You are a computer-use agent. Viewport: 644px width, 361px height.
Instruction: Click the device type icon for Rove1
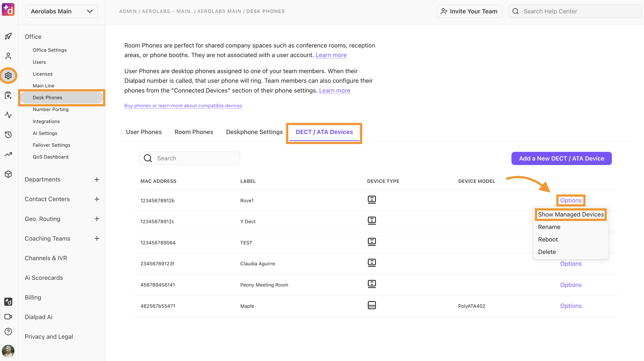[372, 200]
